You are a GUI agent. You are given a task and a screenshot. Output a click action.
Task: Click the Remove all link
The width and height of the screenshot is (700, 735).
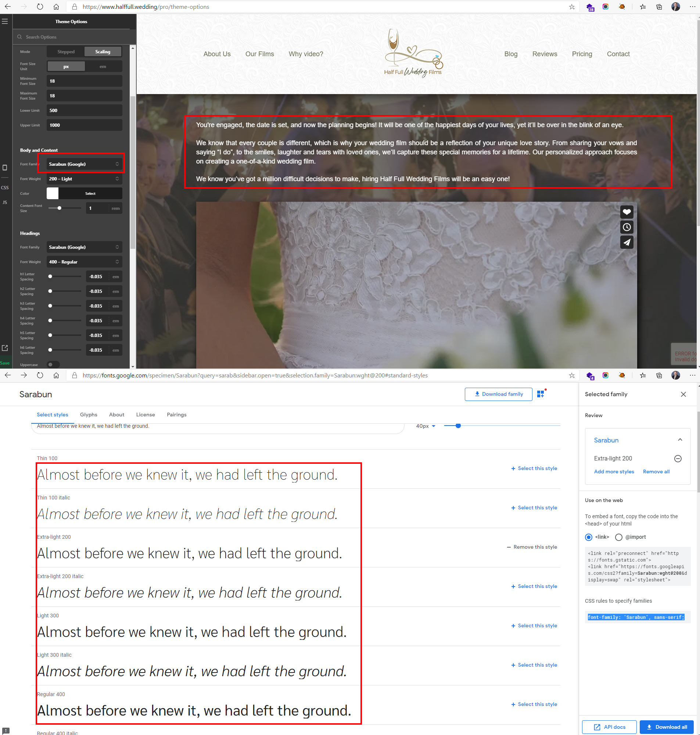tap(656, 472)
